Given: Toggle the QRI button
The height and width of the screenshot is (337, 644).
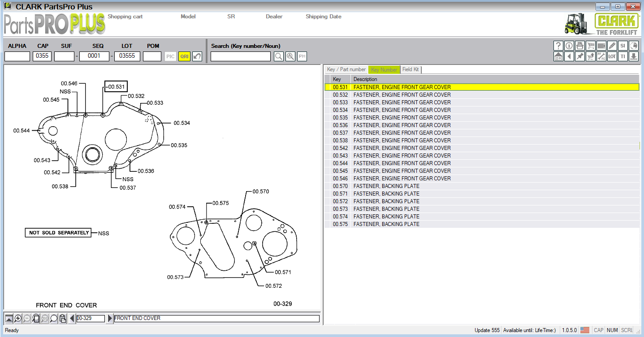Looking at the screenshot, I should click(184, 56).
